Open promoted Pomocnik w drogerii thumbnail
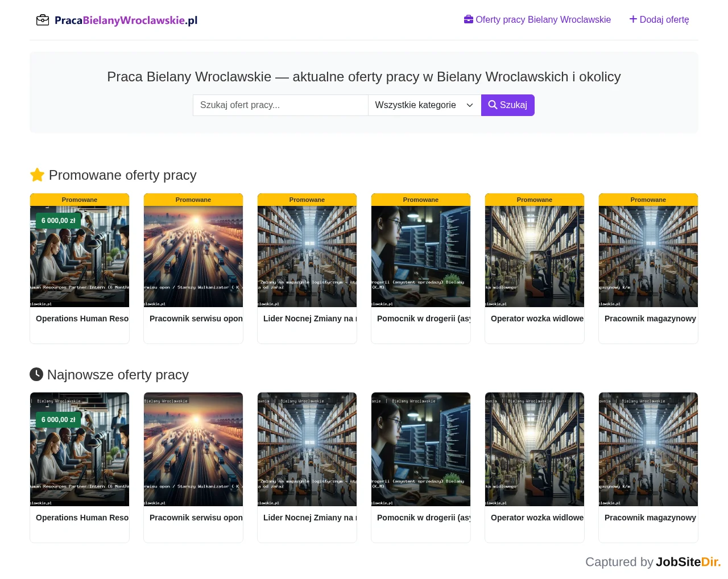This screenshot has width=728, height=579. click(x=421, y=257)
